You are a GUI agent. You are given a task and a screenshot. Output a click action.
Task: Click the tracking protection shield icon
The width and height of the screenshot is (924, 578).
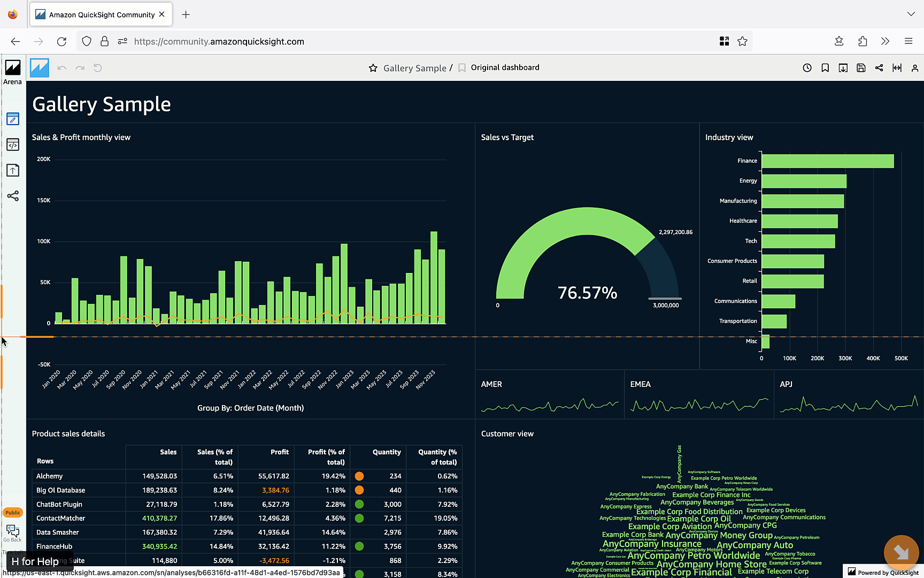(x=87, y=41)
